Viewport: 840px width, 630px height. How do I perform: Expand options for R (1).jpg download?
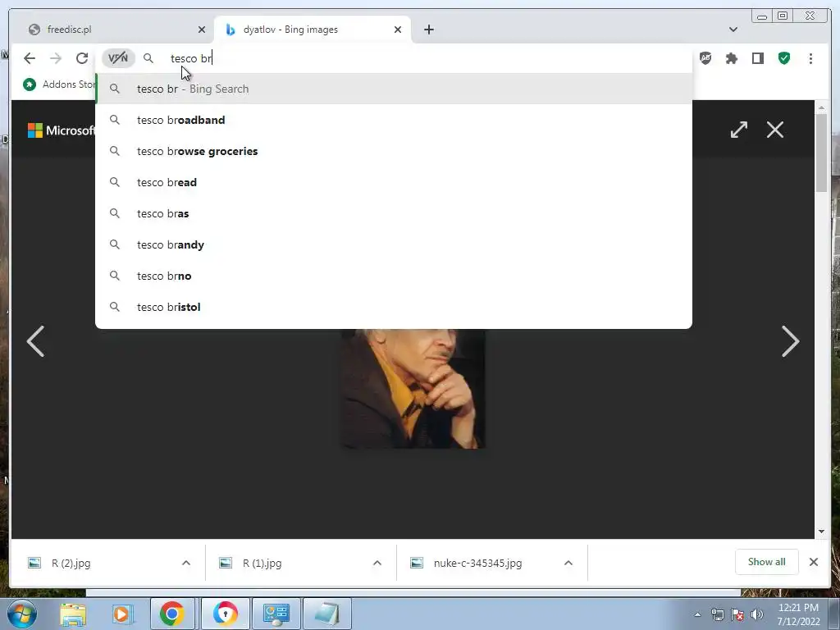coord(377,563)
